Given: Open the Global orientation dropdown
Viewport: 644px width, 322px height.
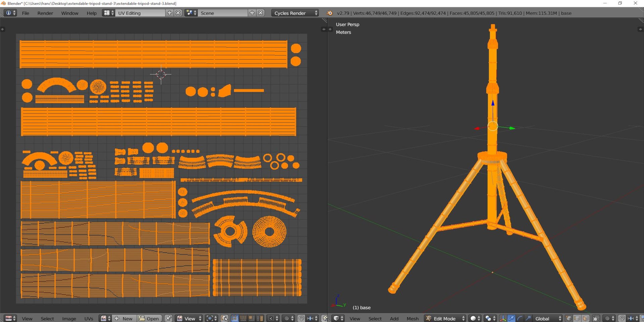Looking at the screenshot, I should pos(547,318).
